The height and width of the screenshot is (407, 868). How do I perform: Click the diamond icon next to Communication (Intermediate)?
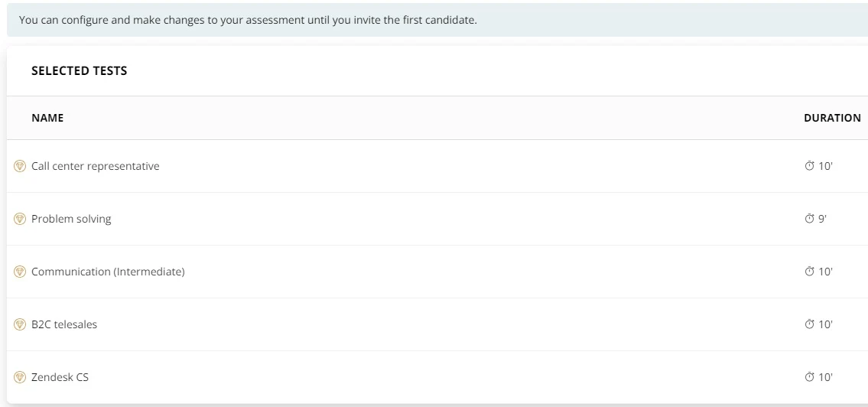point(19,272)
